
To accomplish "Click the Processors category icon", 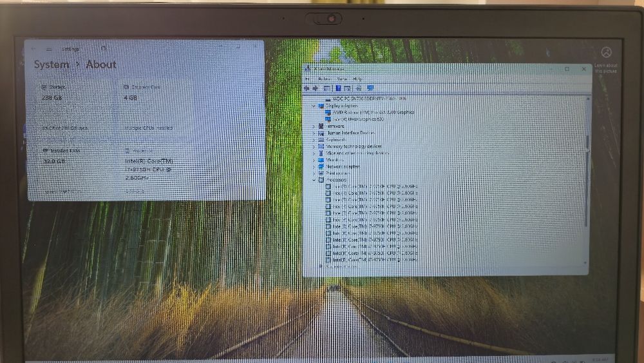I will tap(321, 180).
